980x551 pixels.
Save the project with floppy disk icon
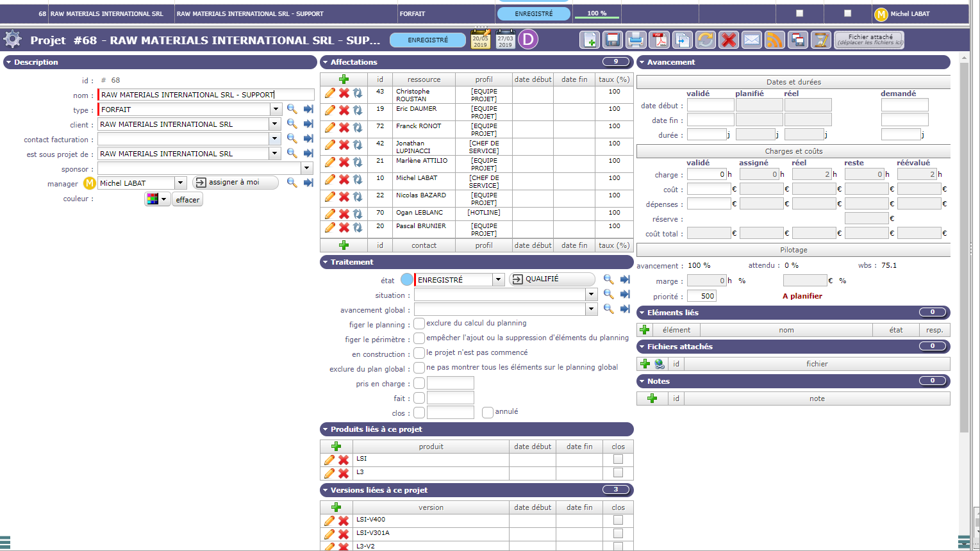[x=613, y=40]
